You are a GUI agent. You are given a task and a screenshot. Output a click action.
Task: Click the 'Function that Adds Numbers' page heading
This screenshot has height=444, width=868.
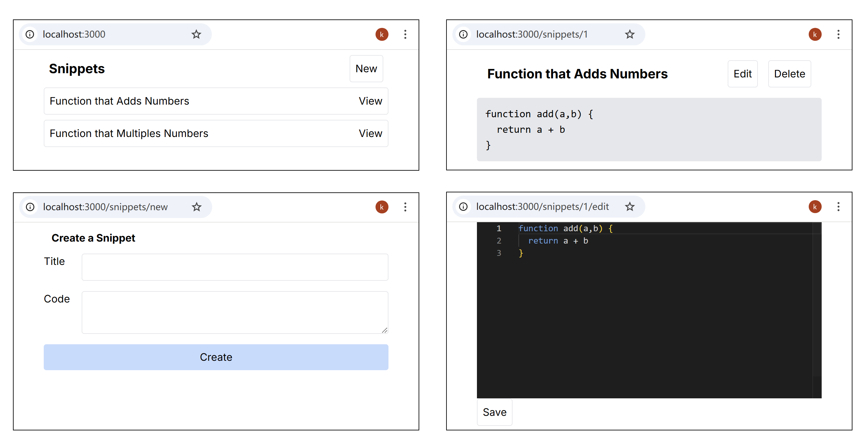tap(577, 74)
